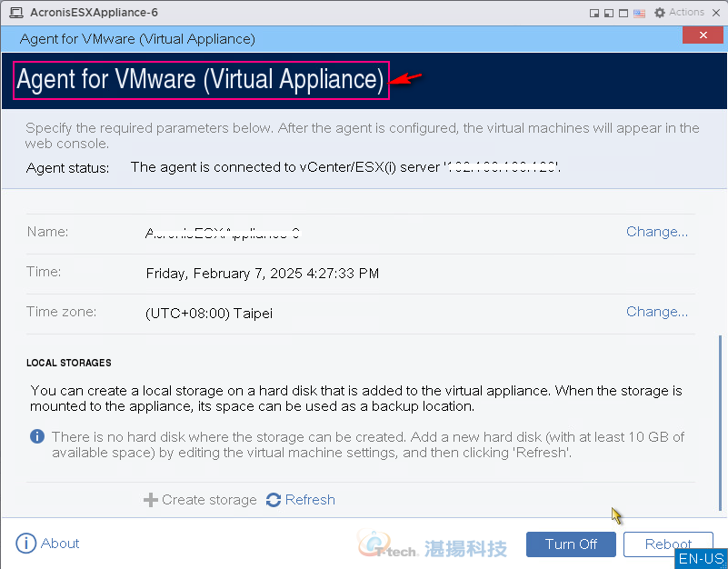Screen dimensions: 728x569
Task: Click the time value Friday, February 7, 2025
Action: (x=263, y=273)
